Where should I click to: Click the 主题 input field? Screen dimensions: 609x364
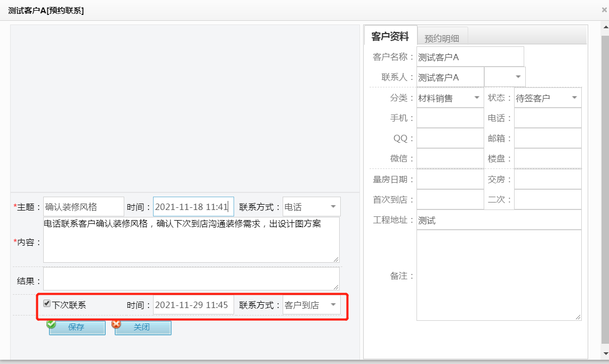83,207
